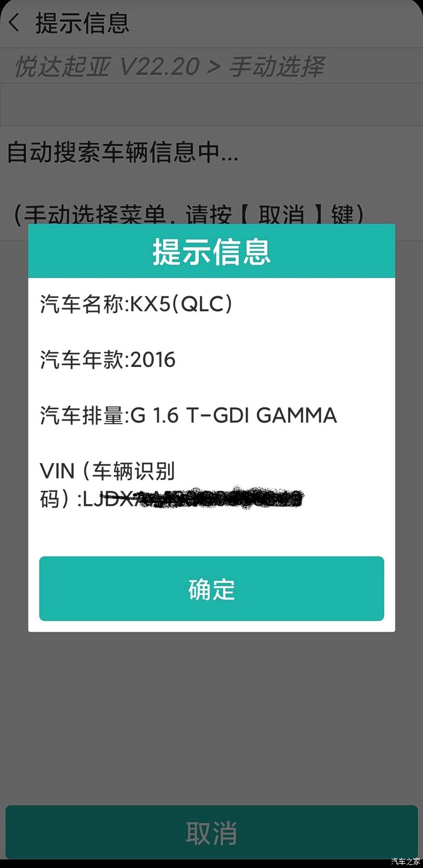Select the 悦达起亚 V22.20 breadcrumb

[106, 66]
